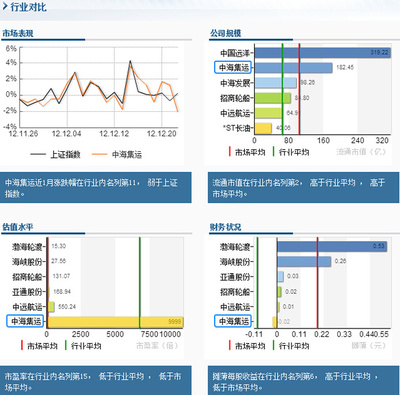The height and width of the screenshot is (395, 400).
Task: Click the 6% label on line chart axis
Action: point(11,48)
